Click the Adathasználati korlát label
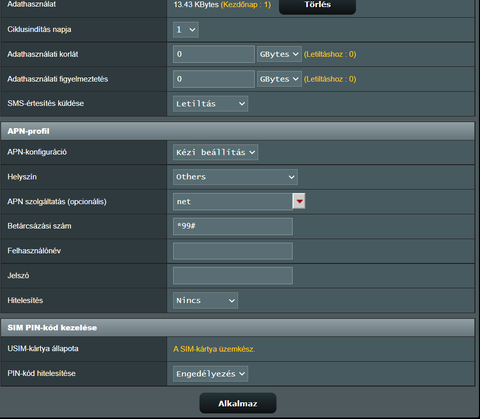Image resolution: width=480 pixels, height=419 pixels. [x=43, y=54]
